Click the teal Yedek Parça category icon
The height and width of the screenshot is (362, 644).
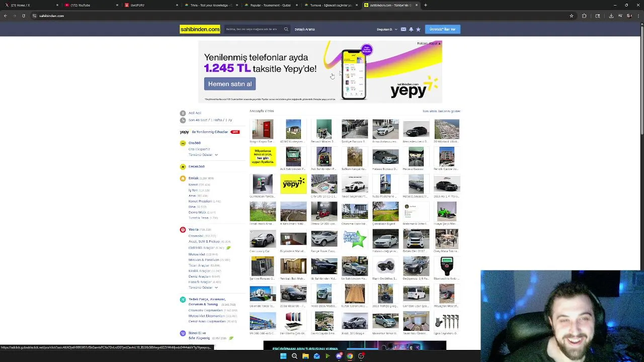[x=183, y=300]
